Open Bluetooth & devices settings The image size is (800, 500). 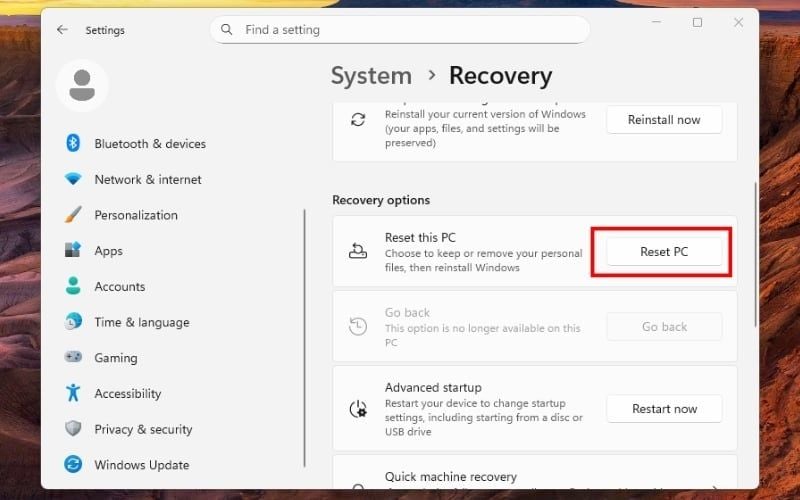[150, 144]
